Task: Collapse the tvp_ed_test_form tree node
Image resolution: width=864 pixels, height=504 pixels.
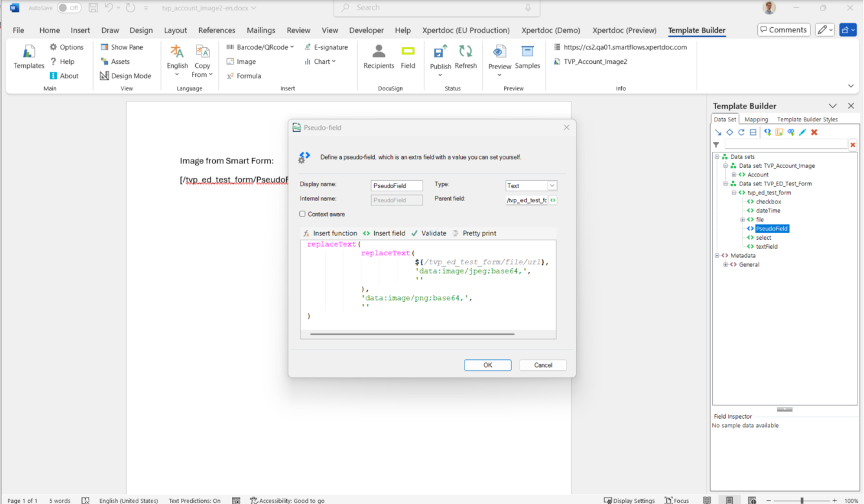Action: pos(734,193)
